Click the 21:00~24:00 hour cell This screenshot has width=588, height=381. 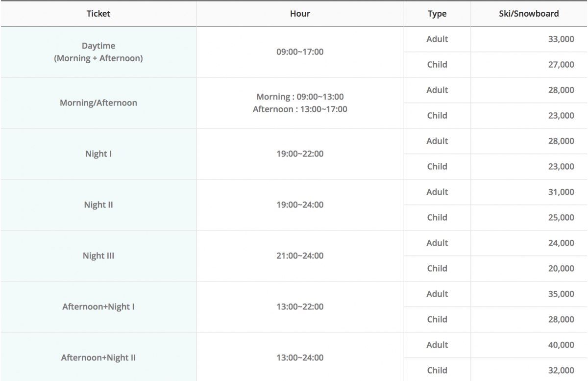pyautogui.click(x=300, y=256)
